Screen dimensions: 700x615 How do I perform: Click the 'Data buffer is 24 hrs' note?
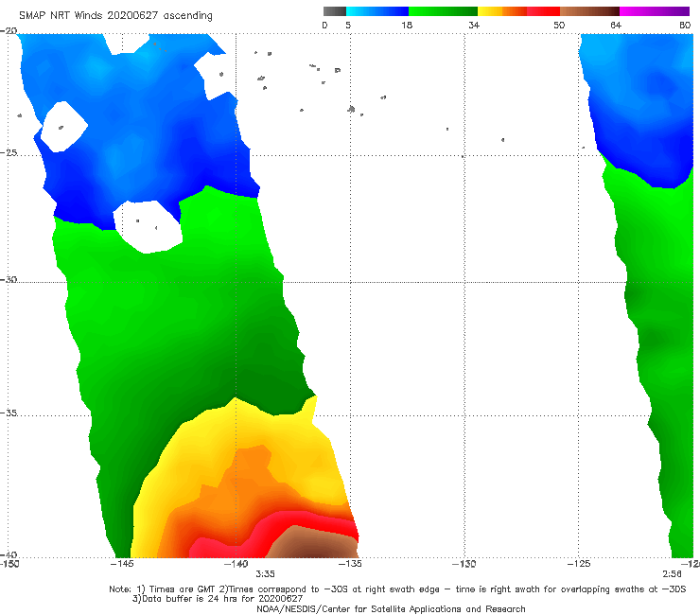point(218,599)
